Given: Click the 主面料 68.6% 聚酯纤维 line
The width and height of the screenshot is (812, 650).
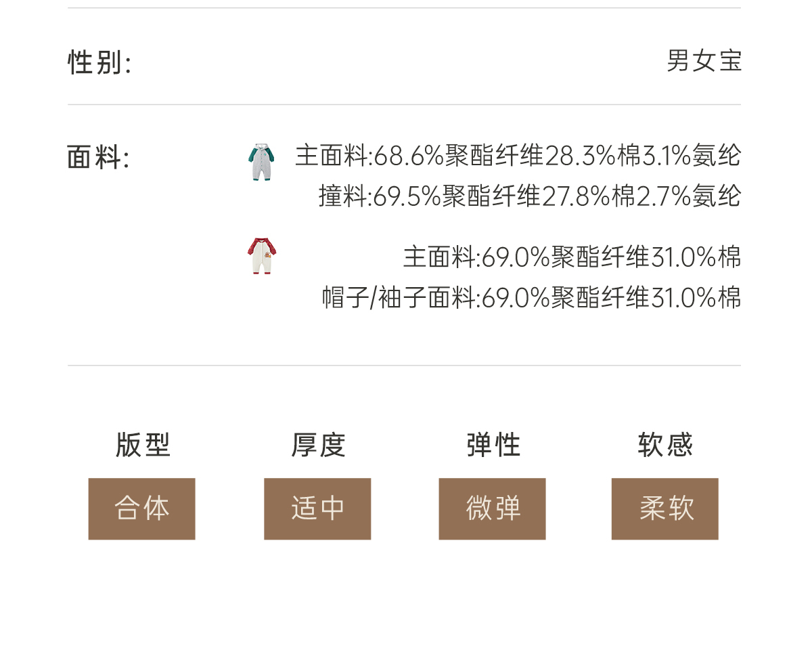Looking at the screenshot, I should [x=518, y=156].
